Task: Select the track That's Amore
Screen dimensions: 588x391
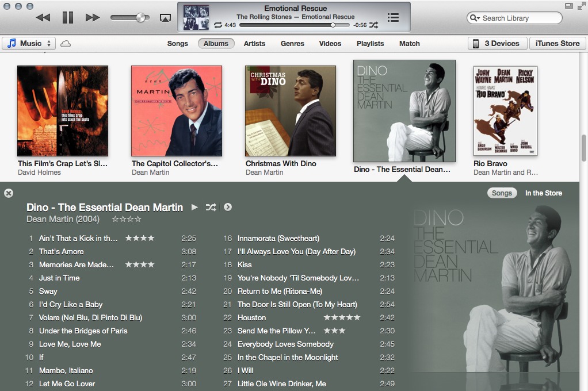Action: coord(62,251)
